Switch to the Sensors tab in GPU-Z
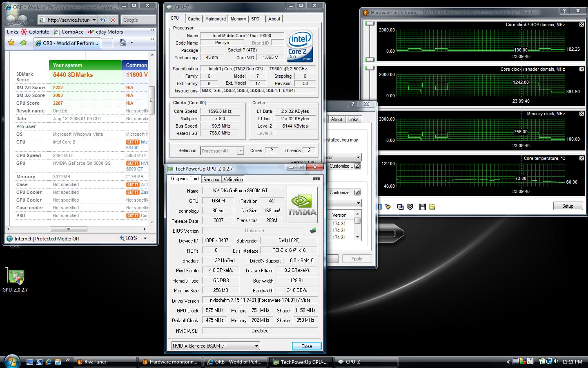 (211, 179)
